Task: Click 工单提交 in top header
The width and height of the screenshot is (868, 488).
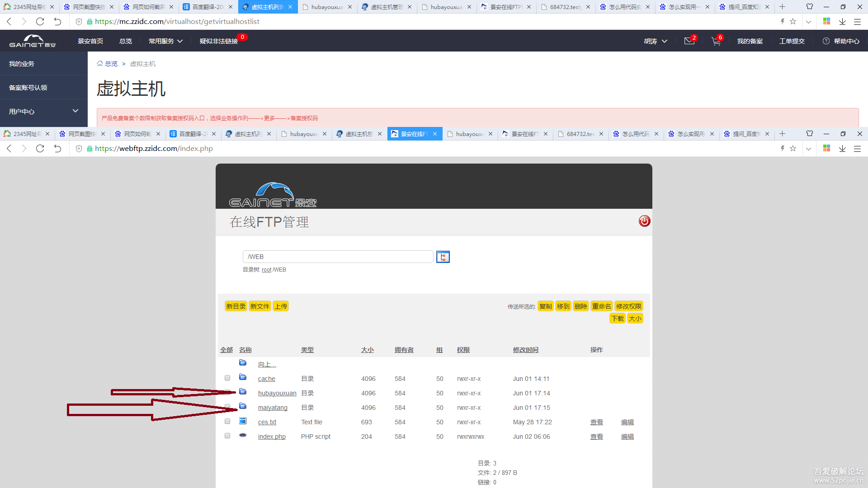Action: (x=792, y=41)
